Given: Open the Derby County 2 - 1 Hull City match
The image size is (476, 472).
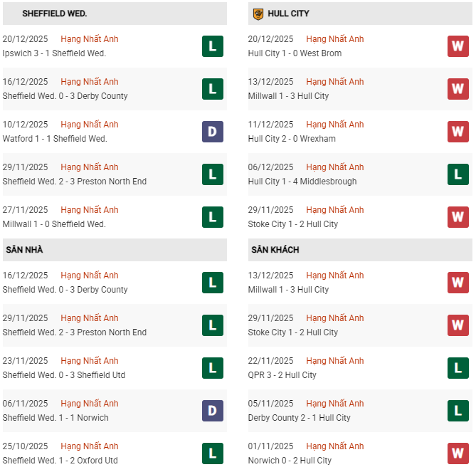Looking at the screenshot, I should point(299,418).
